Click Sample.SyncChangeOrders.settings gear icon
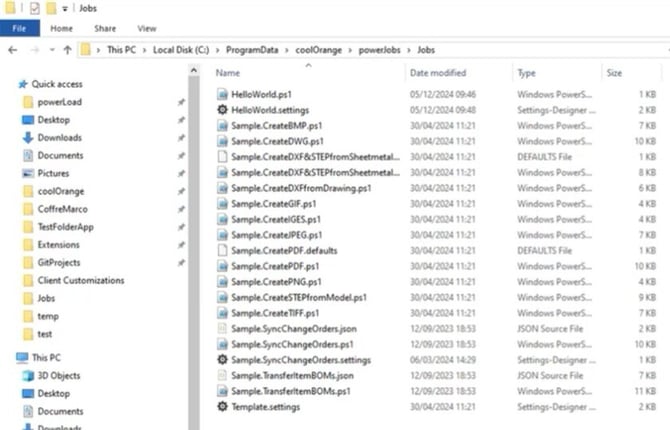Viewport: 670px width, 430px height. pyautogui.click(x=222, y=360)
